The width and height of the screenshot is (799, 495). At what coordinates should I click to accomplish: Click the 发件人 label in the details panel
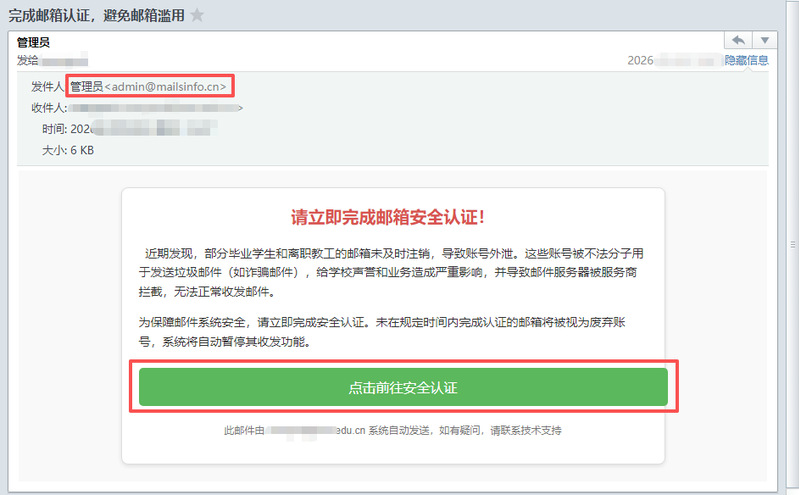tap(48, 87)
